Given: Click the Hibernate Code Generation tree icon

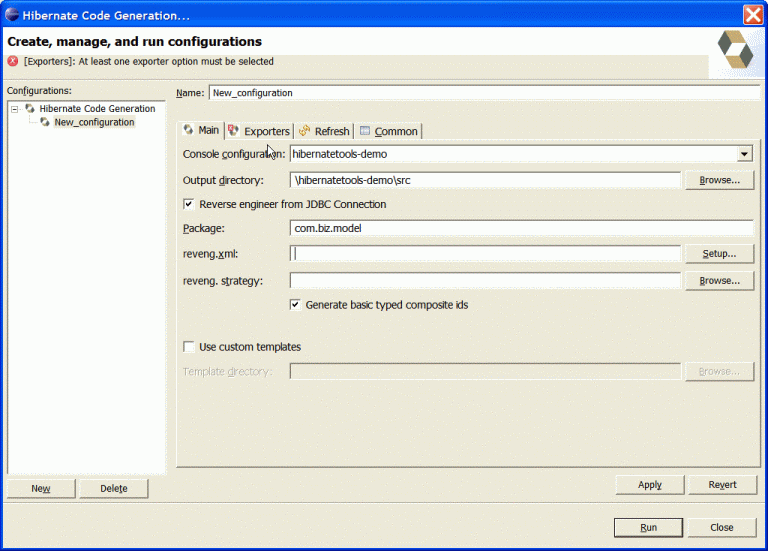Looking at the screenshot, I should [30, 108].
